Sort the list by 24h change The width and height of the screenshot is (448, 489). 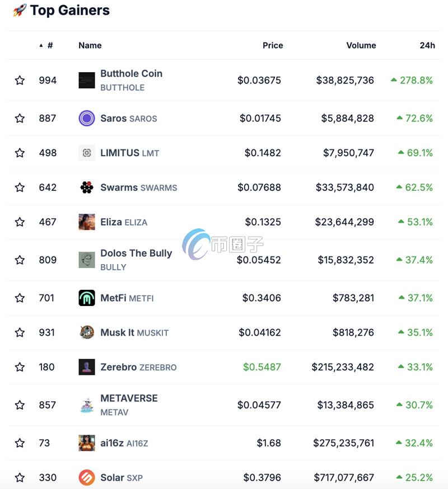click(427, 45)
